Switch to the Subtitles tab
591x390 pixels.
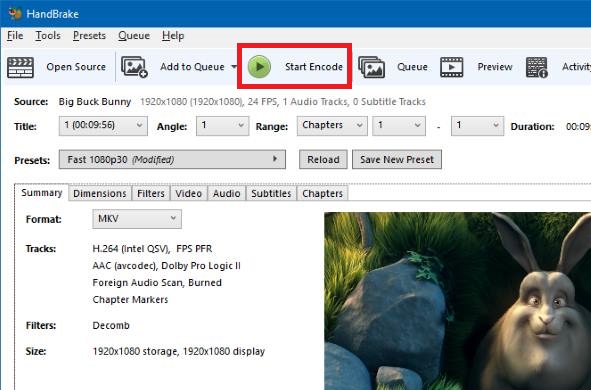(271, 193)
